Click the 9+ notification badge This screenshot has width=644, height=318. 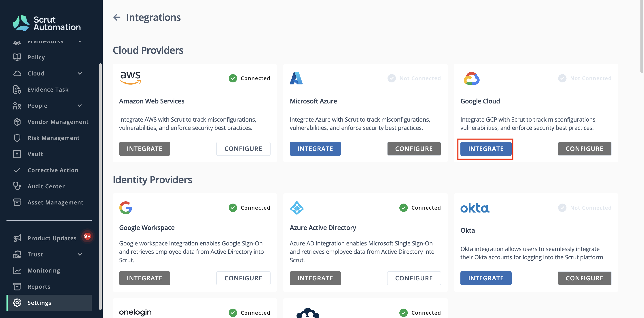click(x=87, y=236)
